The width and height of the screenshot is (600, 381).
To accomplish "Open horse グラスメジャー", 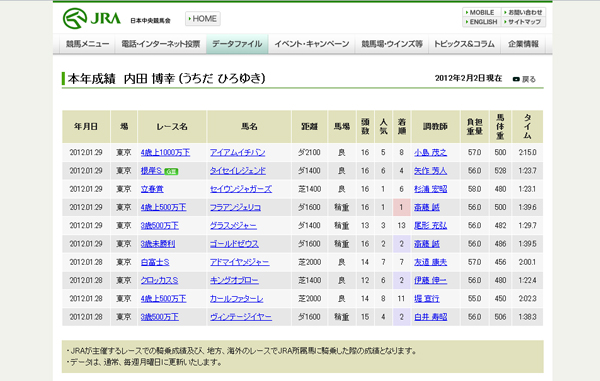I will [233, 226].
